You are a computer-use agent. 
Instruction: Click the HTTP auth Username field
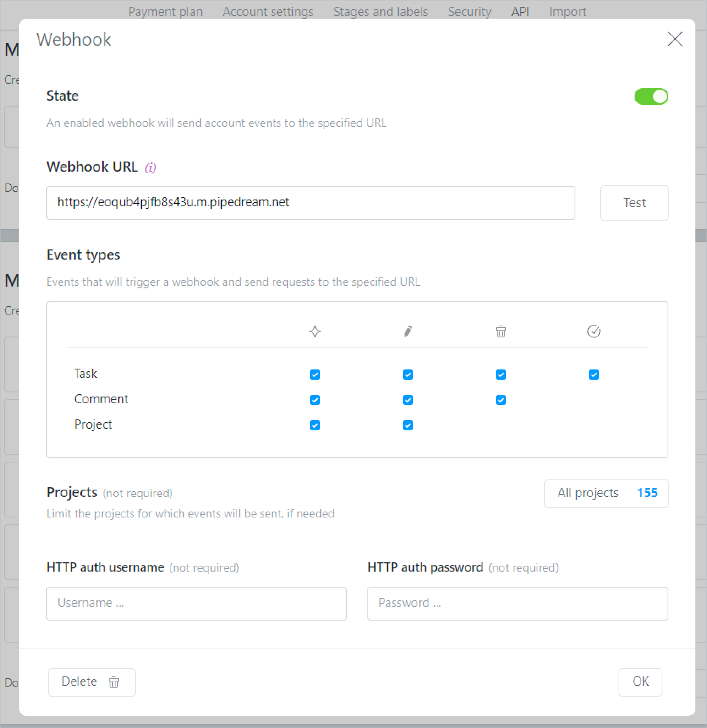(x=196, y=604)
